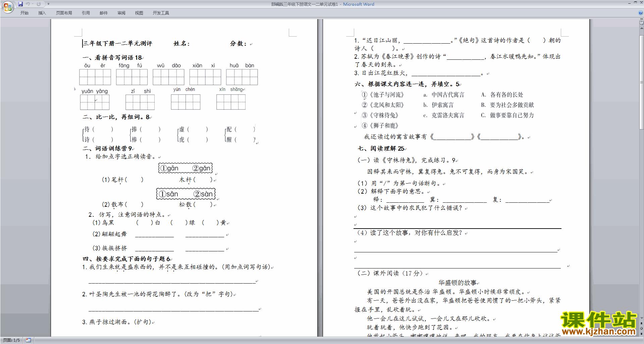Click the split window handle above scrollbar
This screenshot has height=344, width=644.
(x=641, y=19)
